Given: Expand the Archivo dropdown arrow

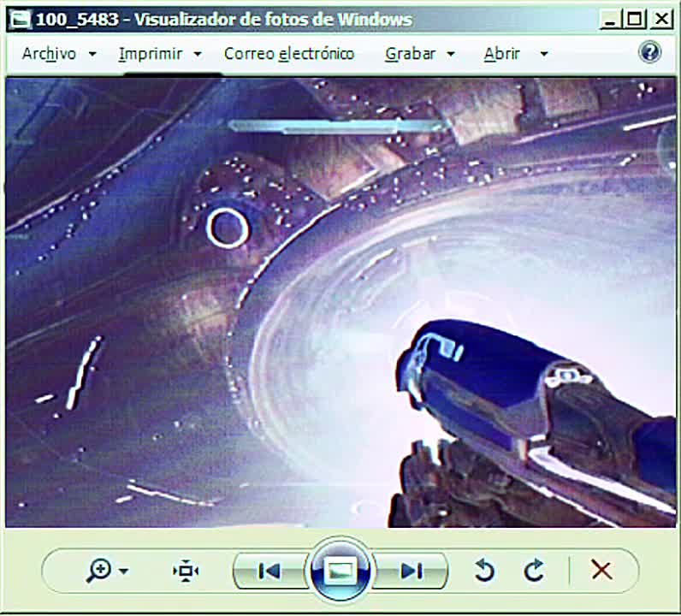Looking at the screenshot, I should point(92,54).
